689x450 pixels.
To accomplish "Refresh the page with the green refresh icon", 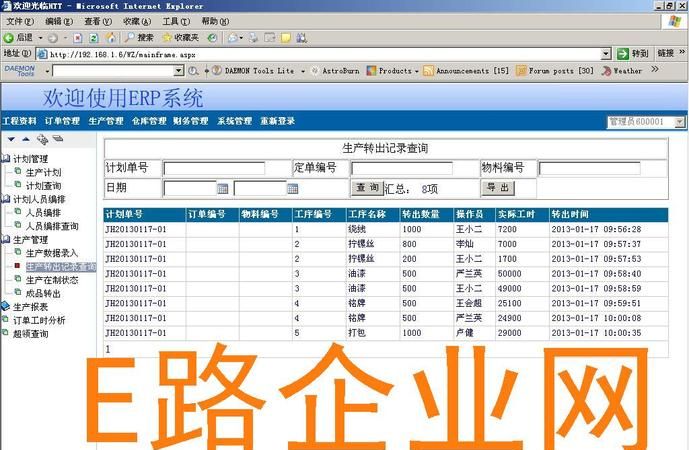I will tap(94, 38).
